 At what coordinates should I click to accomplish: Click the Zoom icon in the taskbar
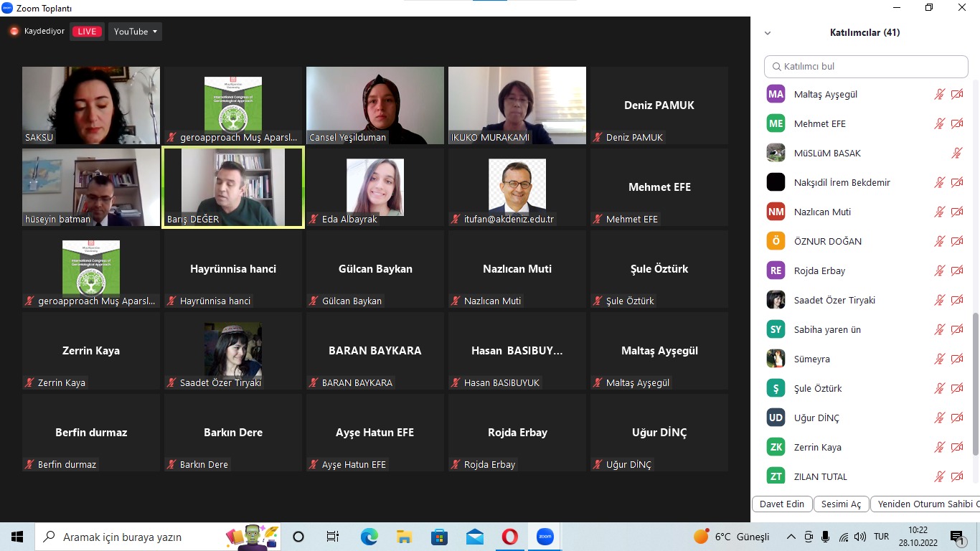545,537
